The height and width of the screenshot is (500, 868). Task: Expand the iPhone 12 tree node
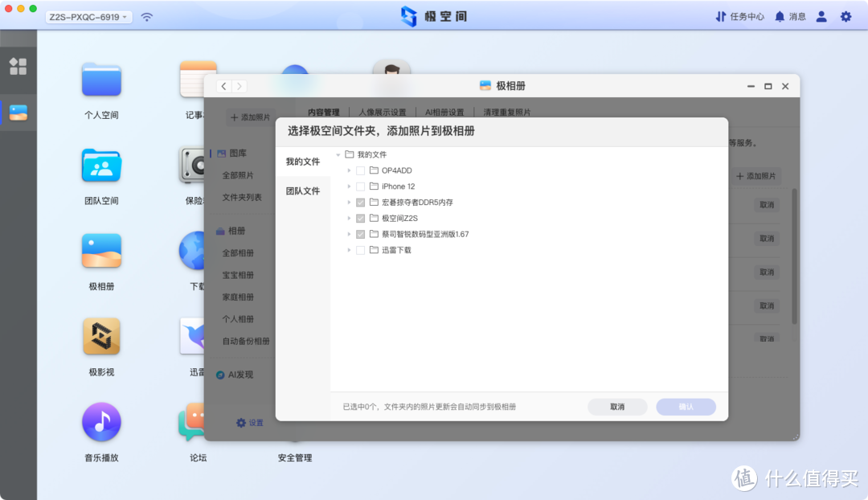(x=349, y=186)
